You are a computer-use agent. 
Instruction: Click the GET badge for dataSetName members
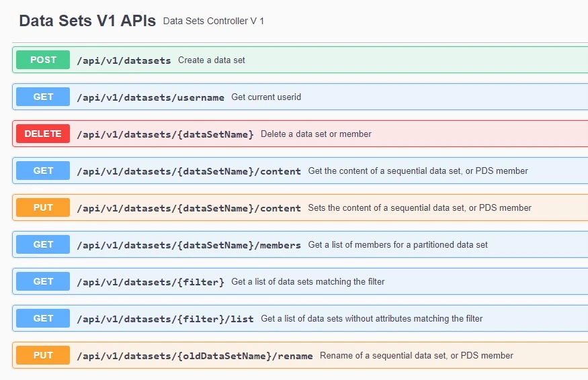tap(43, 244)
